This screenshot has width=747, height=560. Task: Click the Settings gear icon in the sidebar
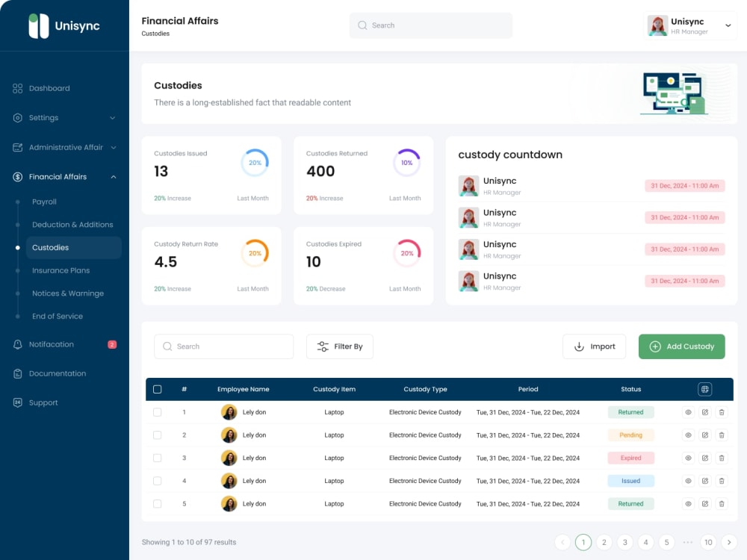coord(18,118)
